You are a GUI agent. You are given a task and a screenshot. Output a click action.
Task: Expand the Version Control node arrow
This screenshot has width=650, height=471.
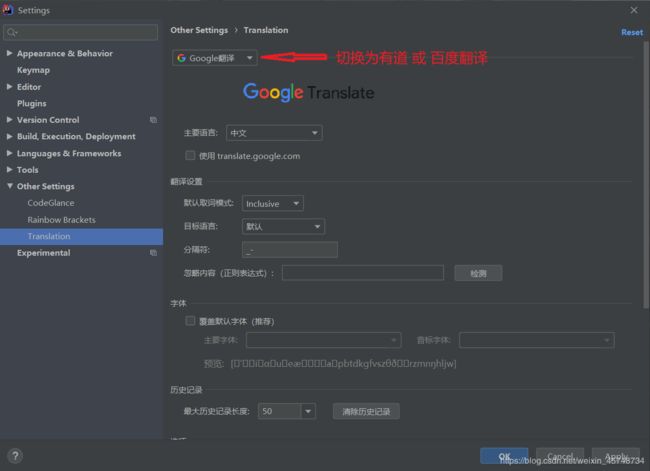pyautogui.click(x=9, y=119)
